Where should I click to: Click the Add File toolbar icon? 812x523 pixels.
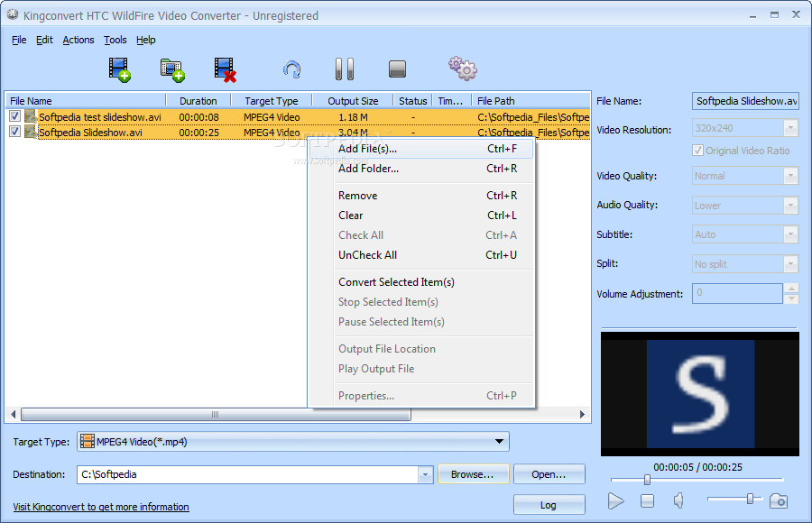120,69
